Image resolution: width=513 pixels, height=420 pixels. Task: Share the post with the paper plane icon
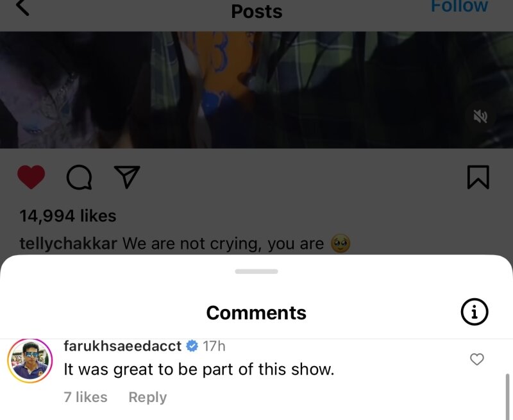(x=126, y=176)
